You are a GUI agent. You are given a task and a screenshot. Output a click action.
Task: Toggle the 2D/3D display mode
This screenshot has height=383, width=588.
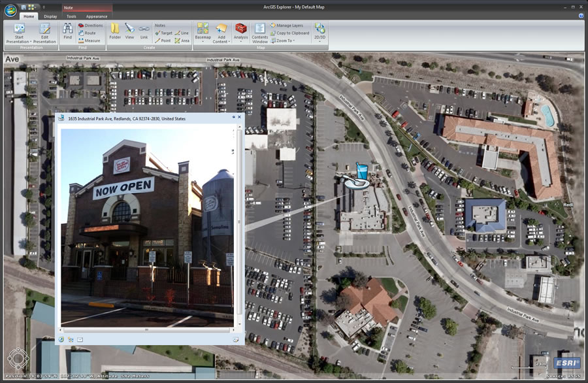pyautogui.click(x=320, y=32)
